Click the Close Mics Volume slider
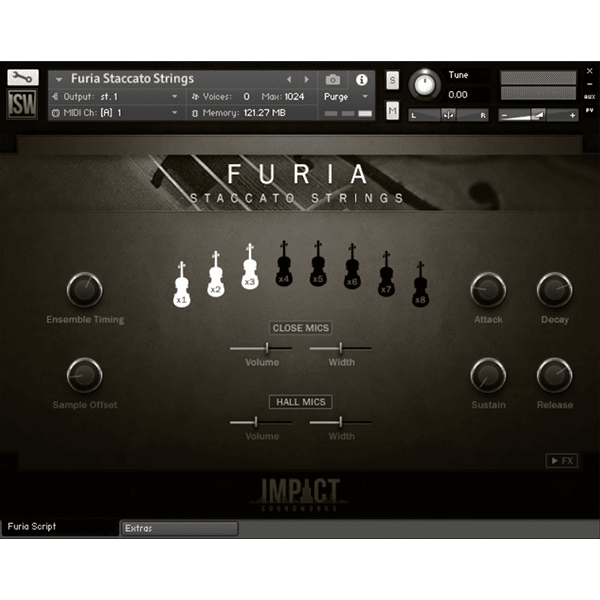Image resolution: width=600 pixels, height=600 pixels. [261, 348]
